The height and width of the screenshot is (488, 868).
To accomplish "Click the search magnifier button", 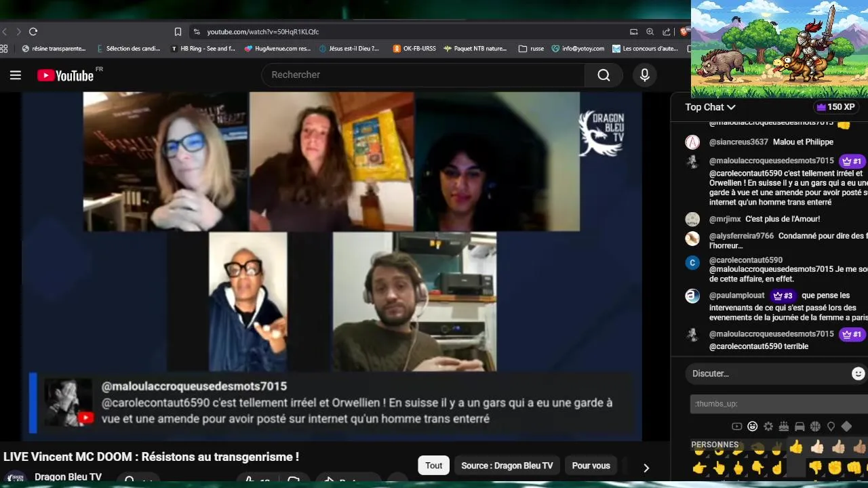I will [x=604, y=75].
